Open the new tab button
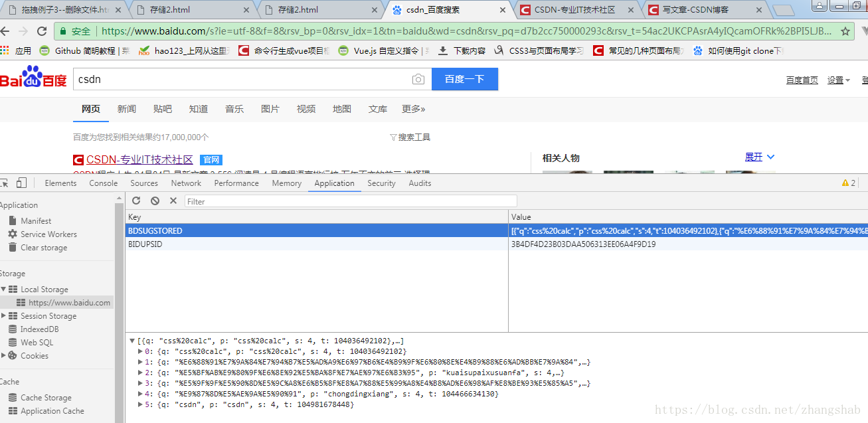Viewport: 868px width, 423px height. [784, 10]
